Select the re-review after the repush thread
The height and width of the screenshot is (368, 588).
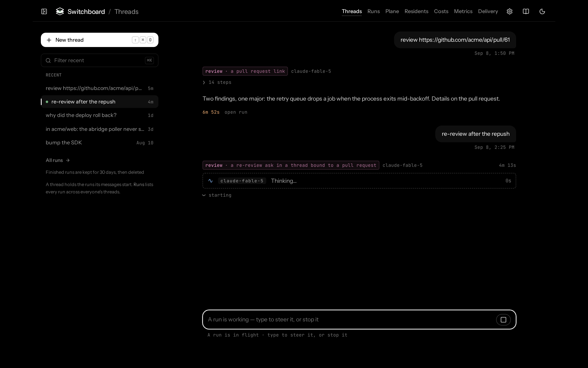pyautogui.click(x=100, y=102)
